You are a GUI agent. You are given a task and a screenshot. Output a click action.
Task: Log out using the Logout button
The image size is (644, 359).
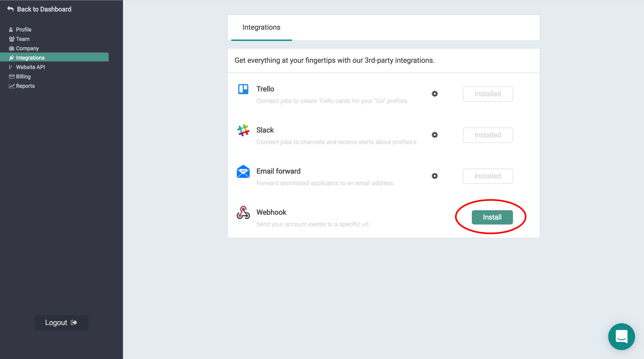(x=61, y=323)
